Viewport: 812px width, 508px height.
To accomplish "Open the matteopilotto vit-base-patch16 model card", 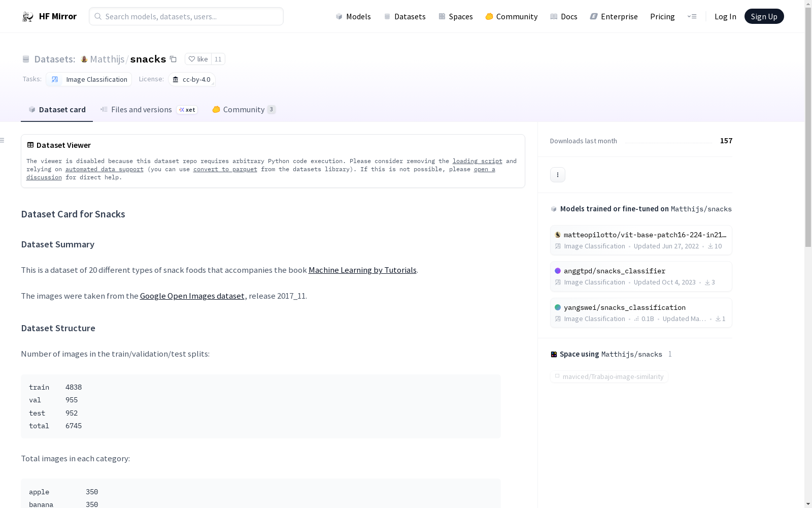I will [x=641, y=240].
